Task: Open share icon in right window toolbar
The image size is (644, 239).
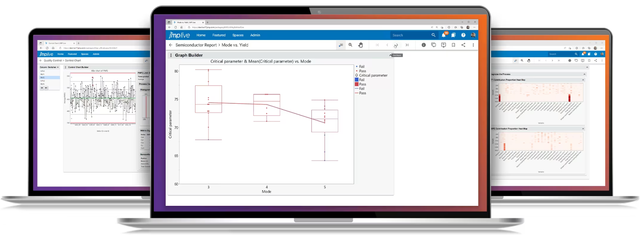Action: (596, 60)
